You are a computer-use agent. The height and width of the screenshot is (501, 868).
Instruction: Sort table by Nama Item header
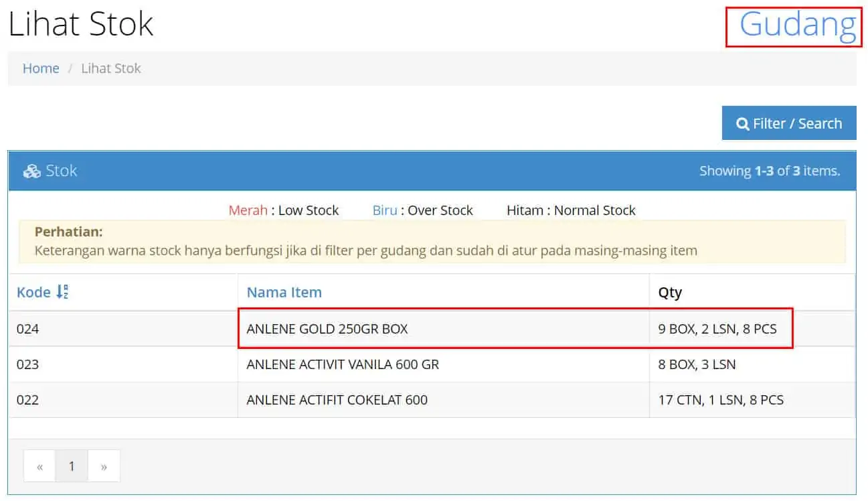[284, 292]
